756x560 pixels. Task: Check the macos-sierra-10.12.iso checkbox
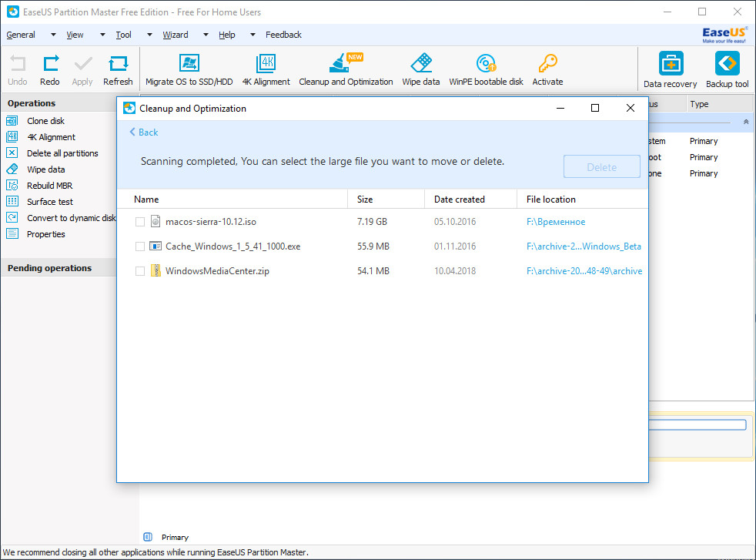pyautogui.click(x=140, y=222)
